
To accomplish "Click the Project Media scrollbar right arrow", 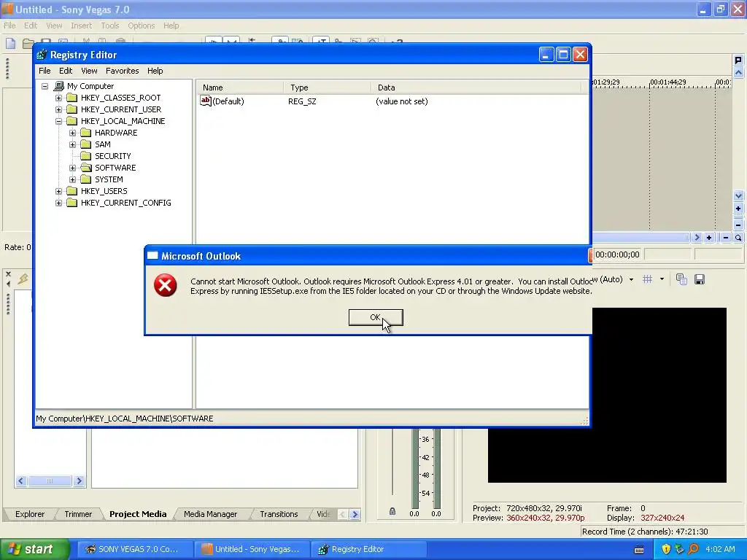I will (79, 481).
